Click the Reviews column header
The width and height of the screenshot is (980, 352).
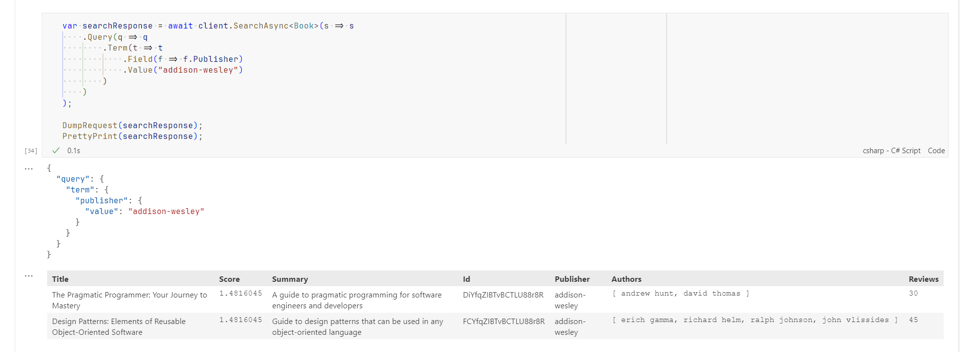923,279
